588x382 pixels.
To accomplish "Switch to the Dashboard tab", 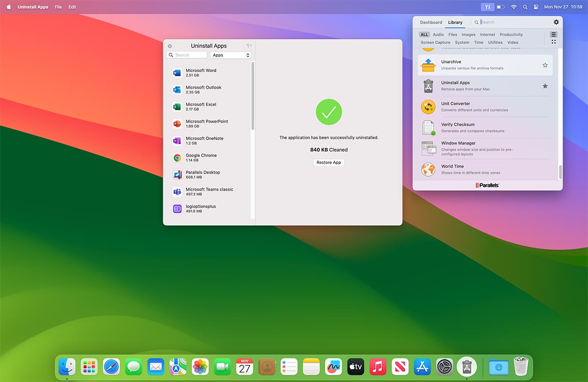I will click(431, 22).
